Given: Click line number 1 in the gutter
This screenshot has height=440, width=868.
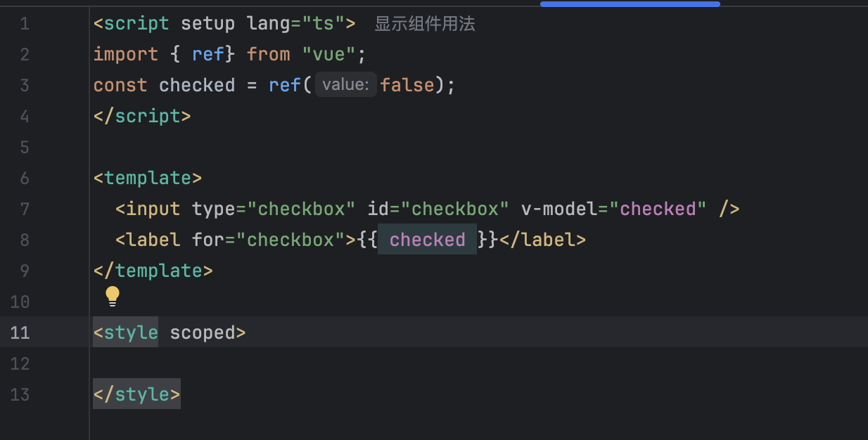Looking at the screenshot, I should (25, 24).
